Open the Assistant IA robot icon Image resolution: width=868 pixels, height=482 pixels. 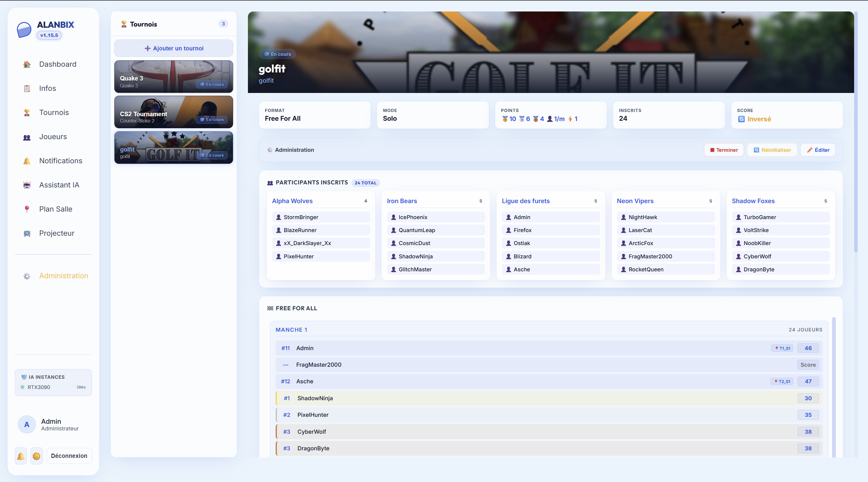[x=27, y=185]
